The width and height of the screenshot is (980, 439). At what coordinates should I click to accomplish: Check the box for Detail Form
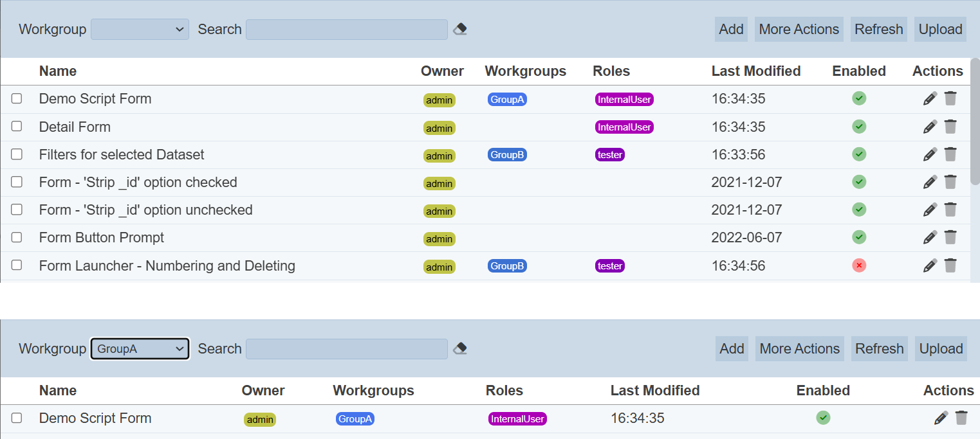(17, 127)
